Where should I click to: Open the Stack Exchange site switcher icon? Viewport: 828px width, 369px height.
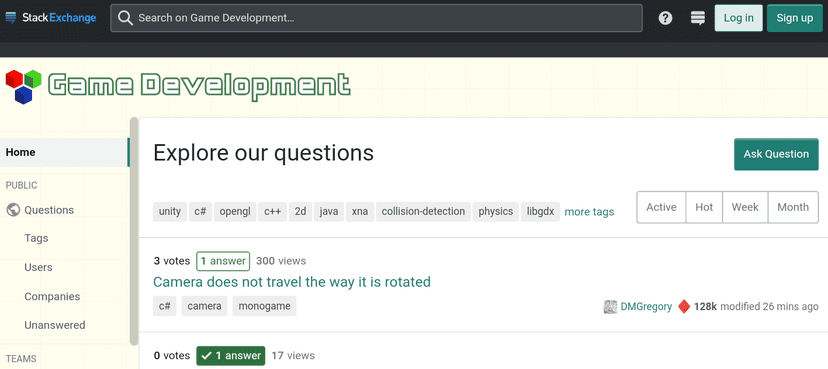(698, 18)
